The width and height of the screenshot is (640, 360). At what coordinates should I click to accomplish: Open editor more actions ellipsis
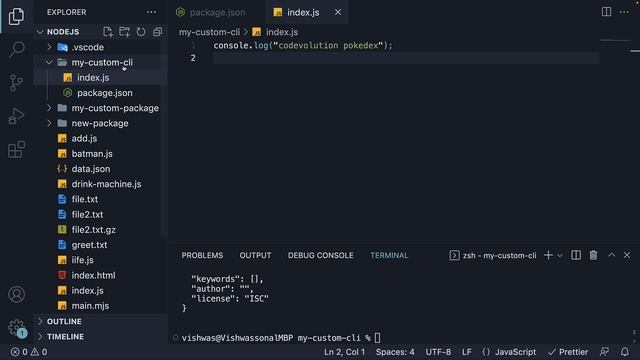[x=624, y=12]
